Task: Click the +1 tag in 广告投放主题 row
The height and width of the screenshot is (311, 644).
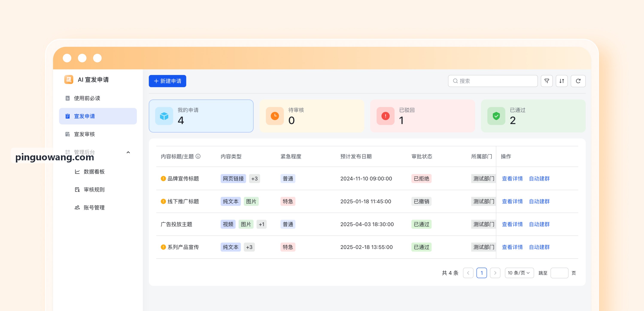Action: pos(261,224)
